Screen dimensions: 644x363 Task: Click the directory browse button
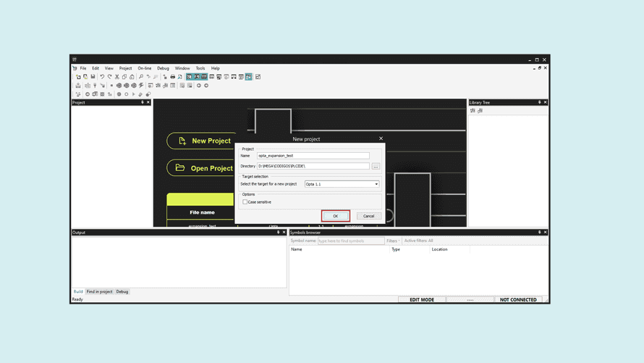[376, 166]
